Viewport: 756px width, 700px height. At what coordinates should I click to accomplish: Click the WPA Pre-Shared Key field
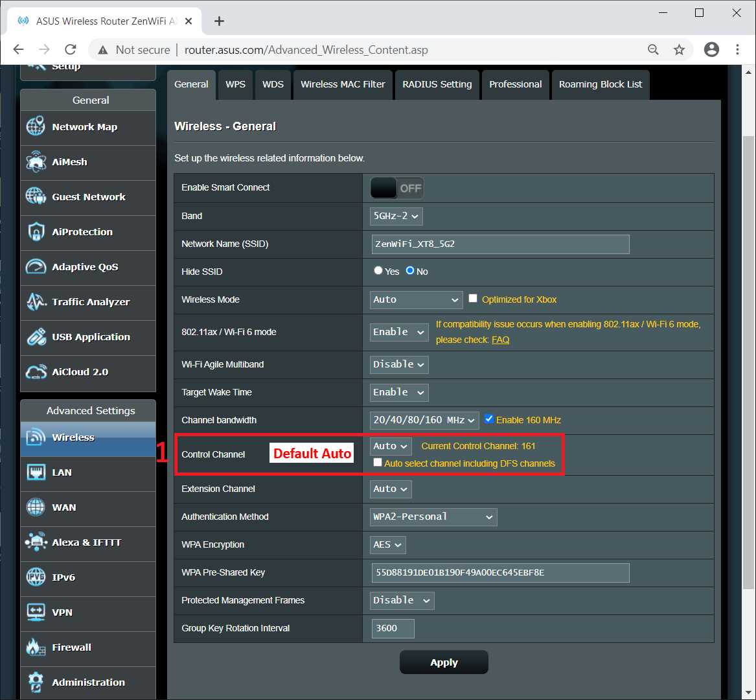tap(501, 573)
